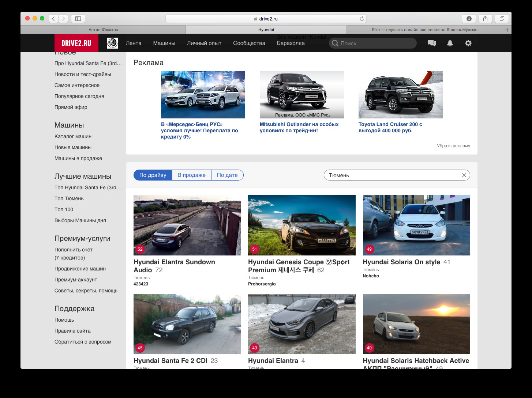This screenshot has width=532, height=398.
Task: Click the 52 drive badge on Elantra Sundown
Action: coord(140,249)
